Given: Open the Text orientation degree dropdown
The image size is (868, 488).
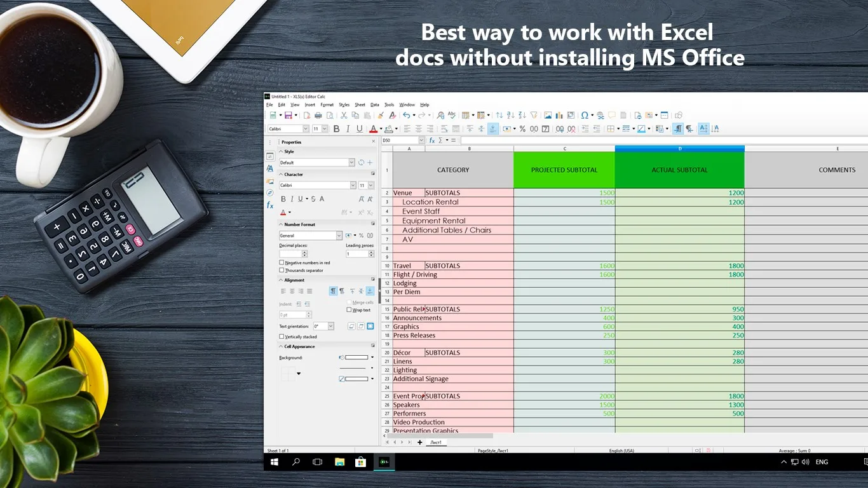Looking at the screenshot, I should click(x=331, y=326).
